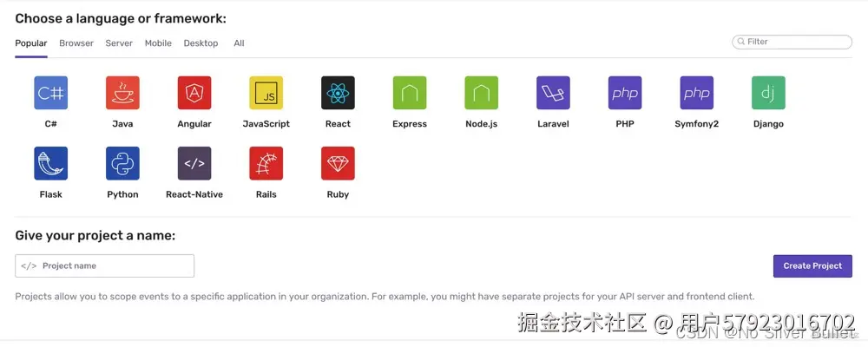
Task: Click the Laravel label text
Action: point(553,124)
